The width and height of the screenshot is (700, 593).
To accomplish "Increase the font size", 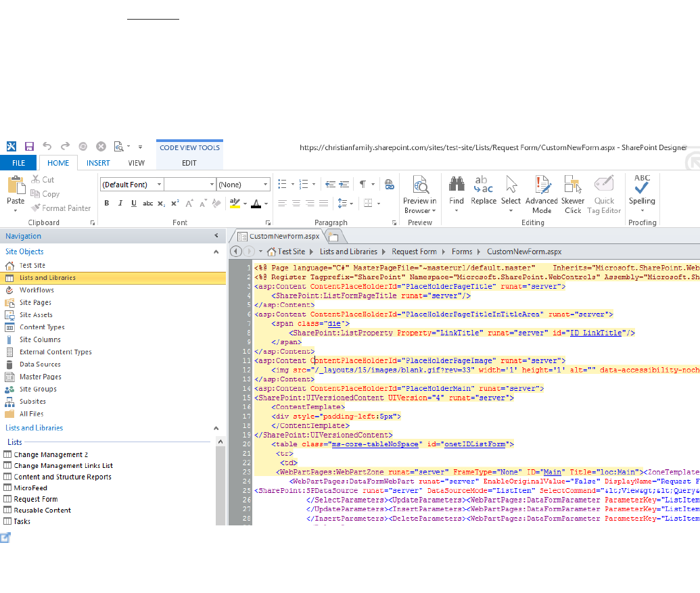I will click(189, 204).
